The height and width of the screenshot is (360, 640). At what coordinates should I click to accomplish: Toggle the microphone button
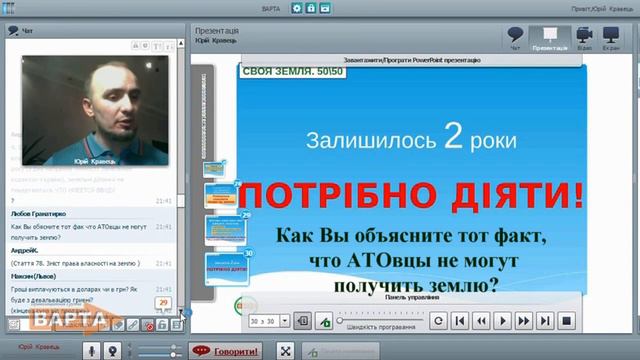91,351
